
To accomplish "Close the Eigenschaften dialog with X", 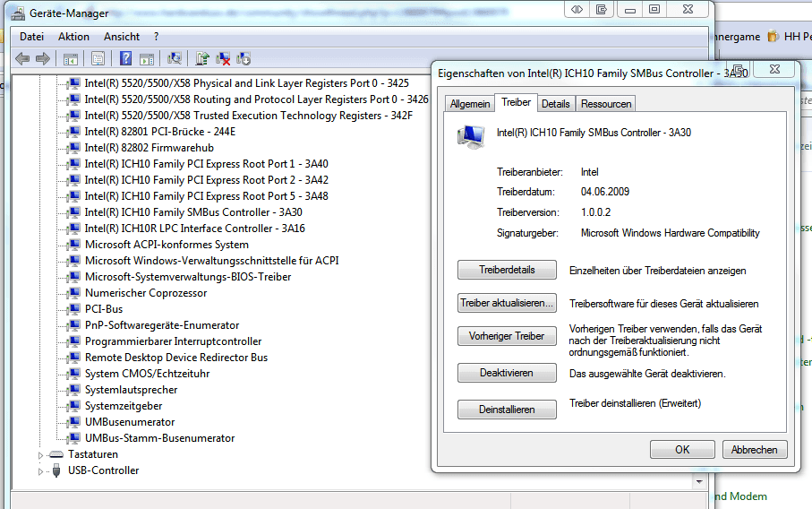I will 774,70.
